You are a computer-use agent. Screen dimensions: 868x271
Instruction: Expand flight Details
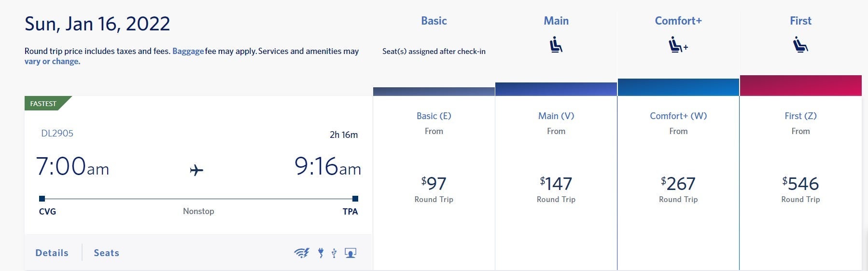(52, 253)
